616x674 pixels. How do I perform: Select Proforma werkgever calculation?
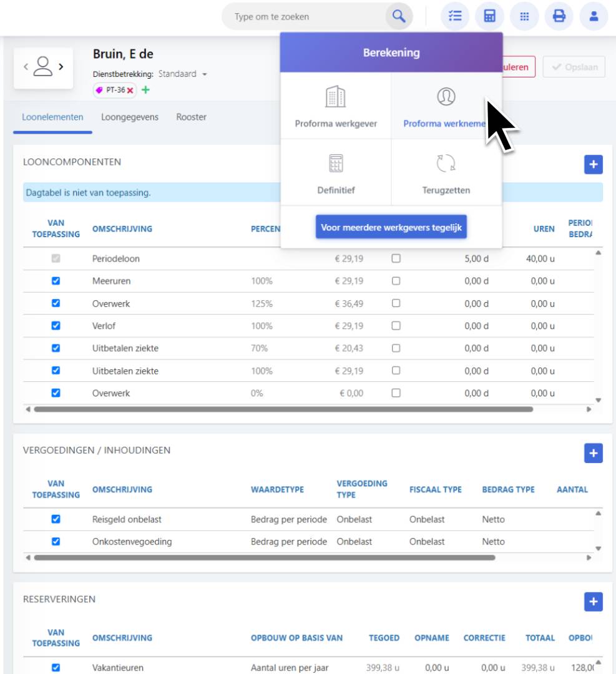[x=336, y=106]
